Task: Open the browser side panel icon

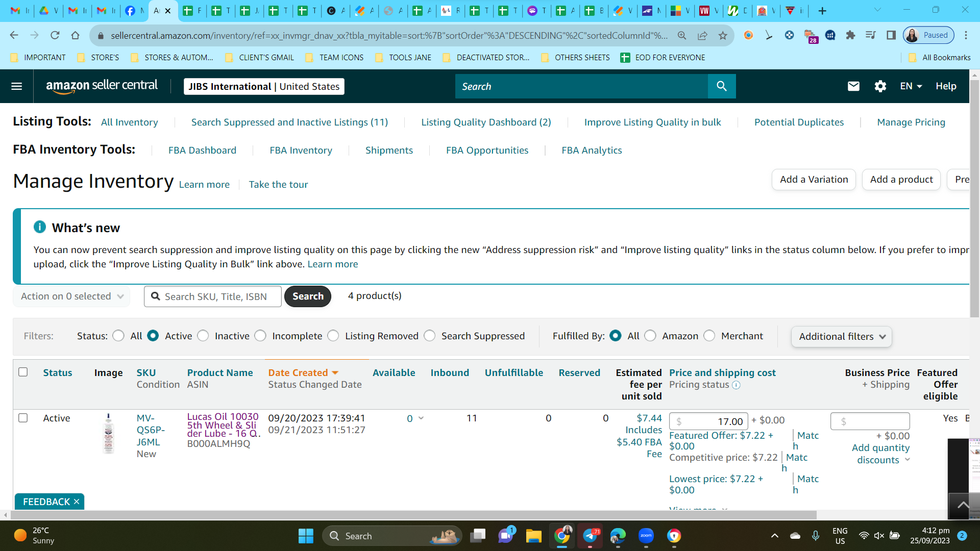Action: point(891,35)
